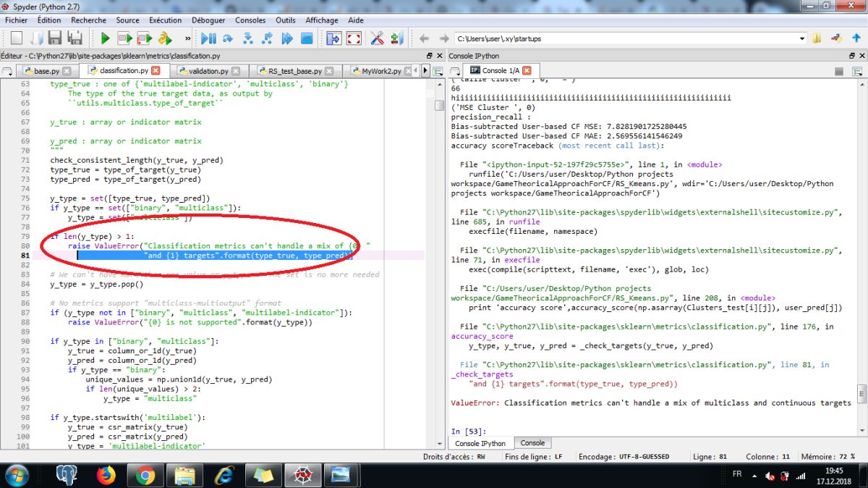Switch to the plain Console tab
868x488 pixels.
533,442
